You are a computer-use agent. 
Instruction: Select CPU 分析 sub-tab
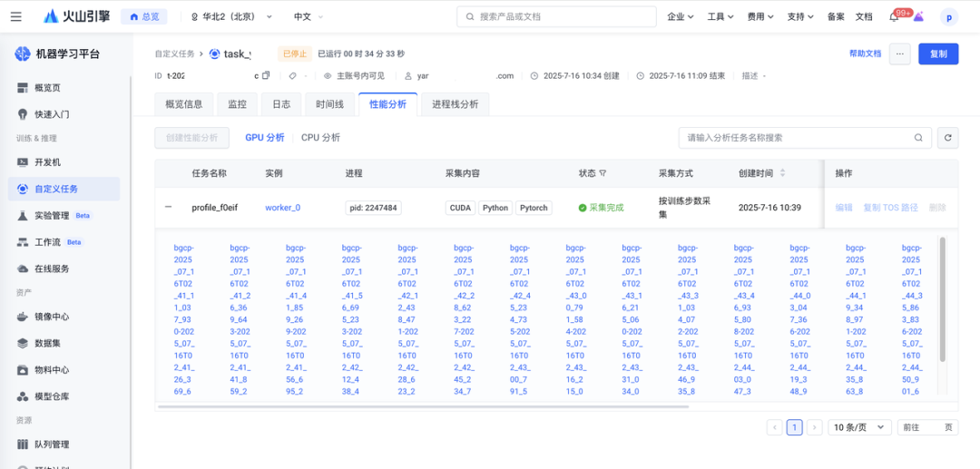(320, 138)
